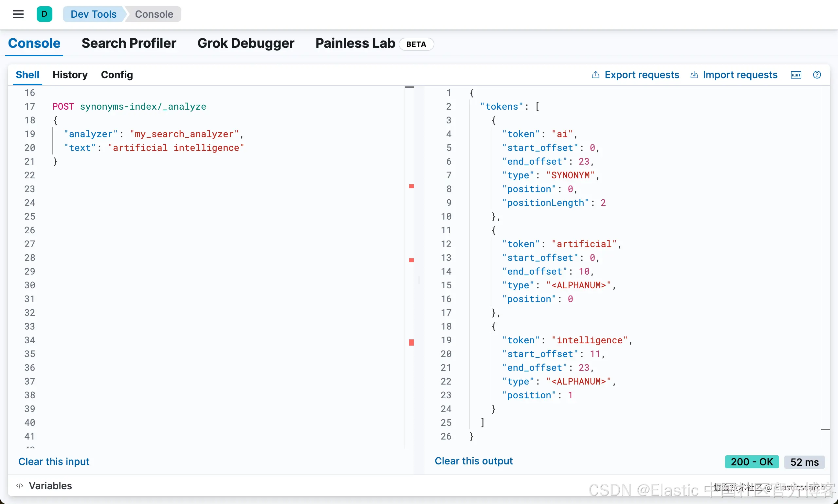This screenshot has height=504, width=838.
Task: Click the POST synonyms-index/_analyze request line
Action: pyautogui.click(x=129, y=107)
